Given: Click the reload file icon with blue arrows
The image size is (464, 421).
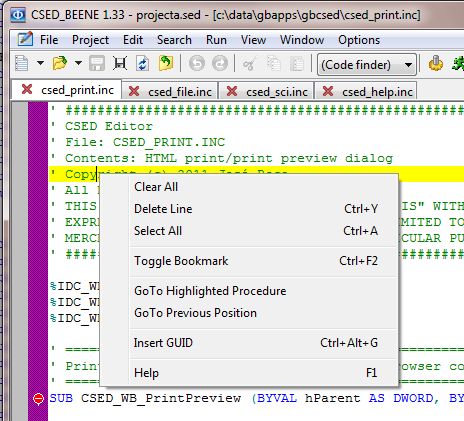Looking at the screenshot, I should pyautogui.click(x=143, y=63).
